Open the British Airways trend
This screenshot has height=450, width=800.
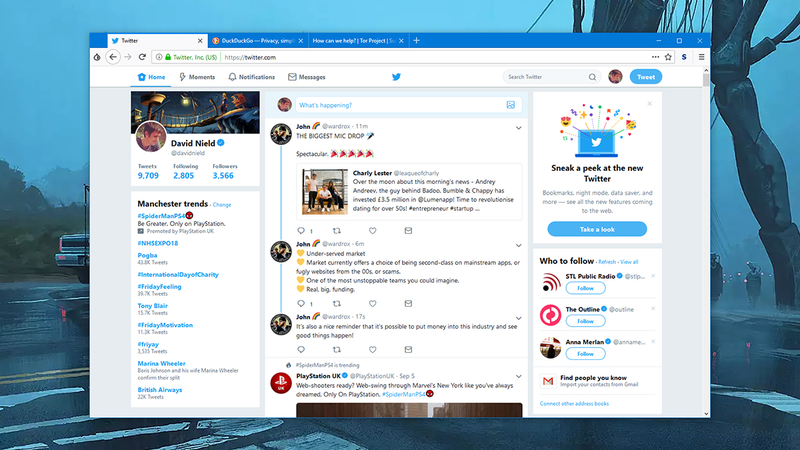point(160,390)
